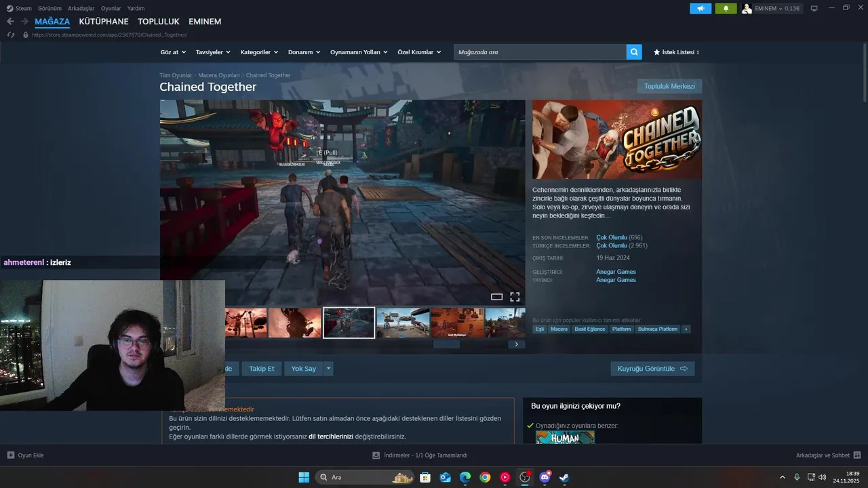Open dropdown arrow next to Yok Say
This screenshot has width=868, height=488.
tap(328, 369)
